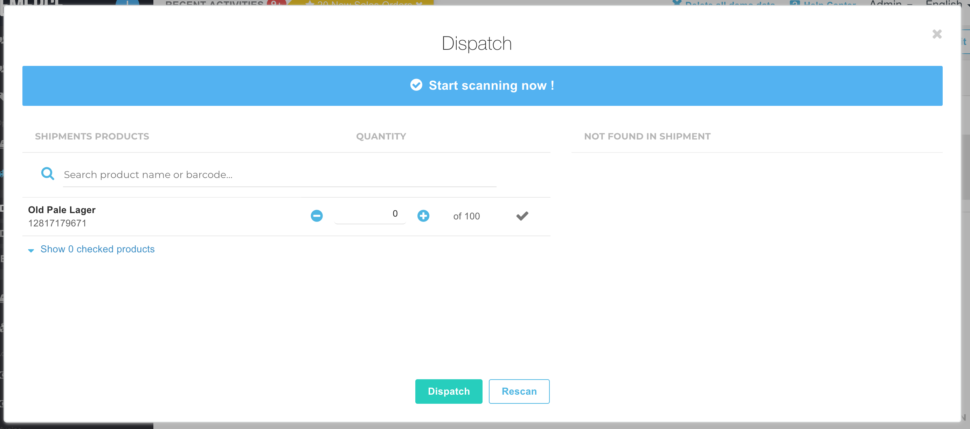The height and width of the screenshot is (429, 970).
Task: Click the Quantity column header
Action: (381, 136)
